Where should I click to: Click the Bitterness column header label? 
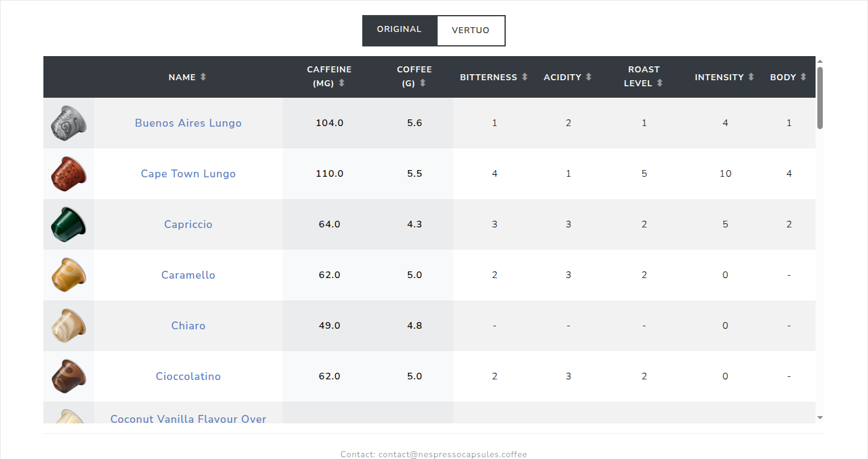coord(488,77)
